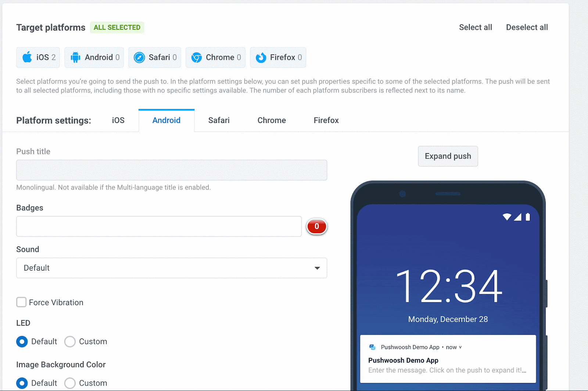Focus the Badges input field
This screenshot has height=391, width=588.
click(159, 227)
